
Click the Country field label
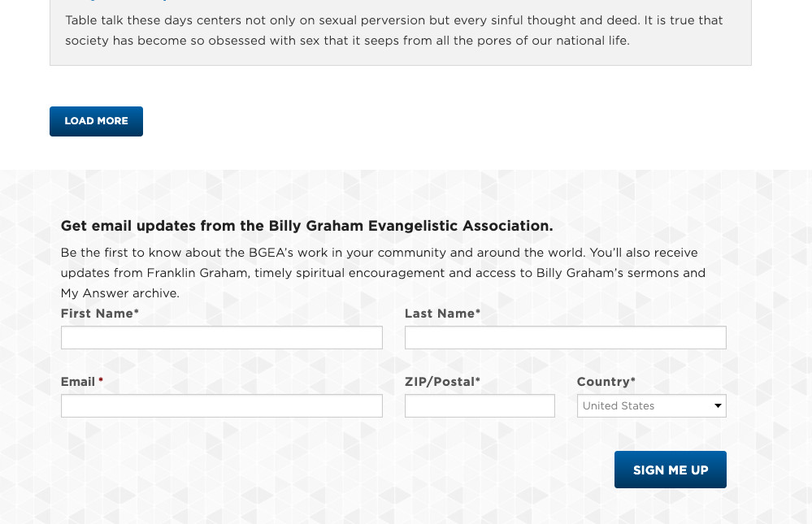click(603, 382)
